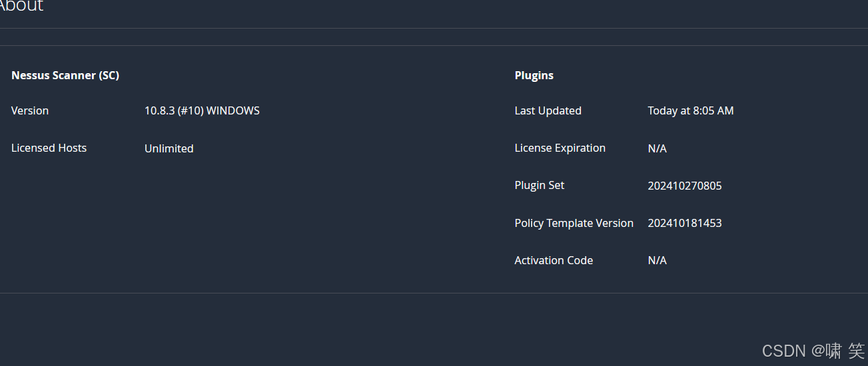Click the Plugins section title
Viewport: 868px width, 366px height.
point(534,76)
